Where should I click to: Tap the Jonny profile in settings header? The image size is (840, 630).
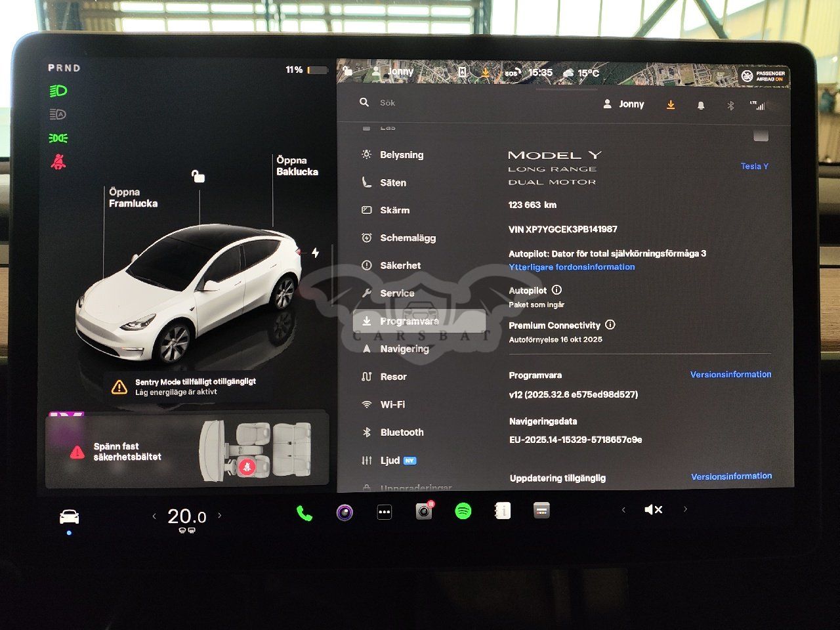click(x=623, y=104)
